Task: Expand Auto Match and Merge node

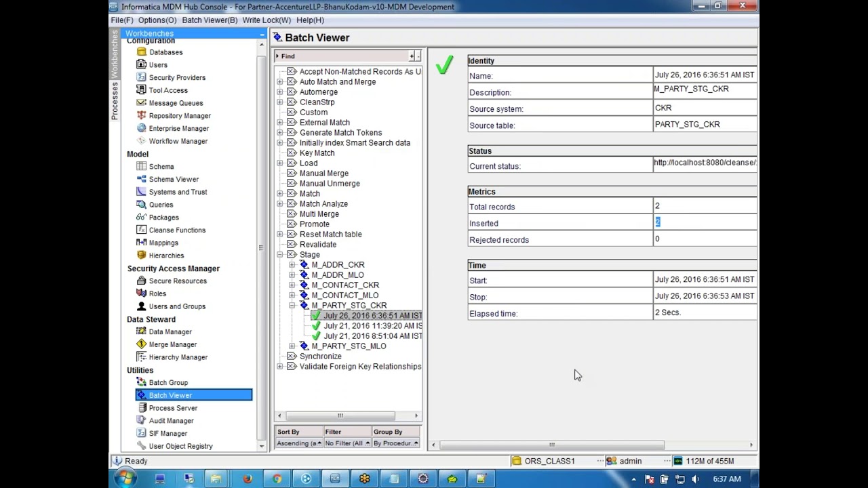Action: coord(280,82)
